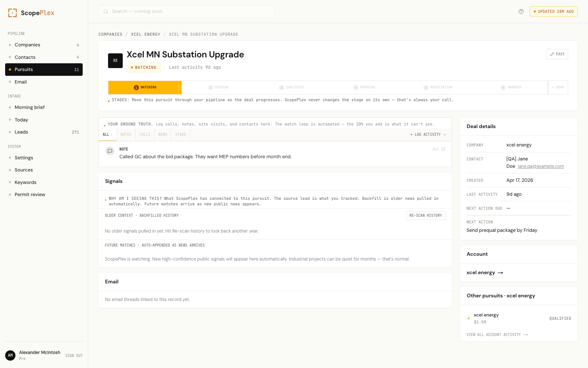Switch to the Calls tab

pos(145,135)
